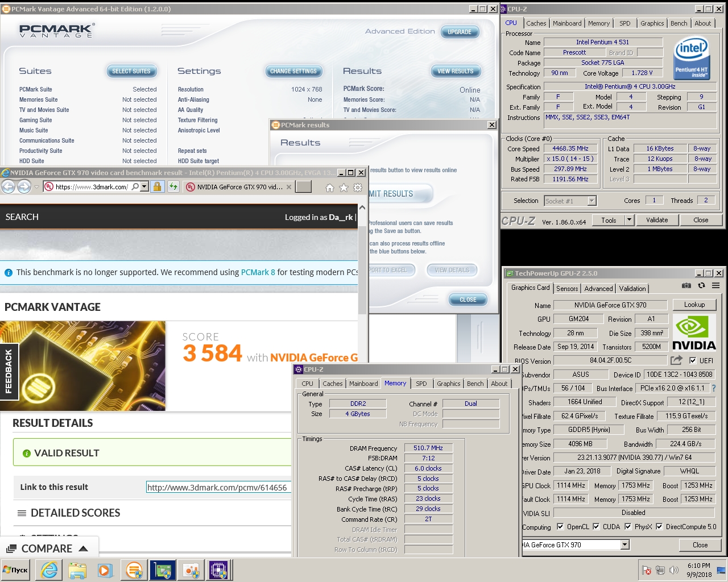Toggle the CUDA checkbox
728x582 pixels.
[x=596, y=526]
